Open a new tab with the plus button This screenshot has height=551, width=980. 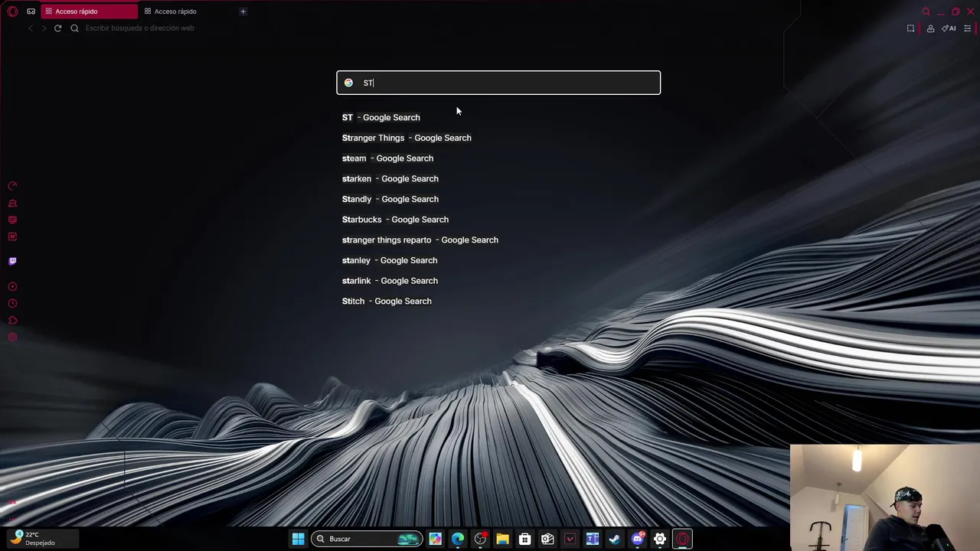point(243,11)
